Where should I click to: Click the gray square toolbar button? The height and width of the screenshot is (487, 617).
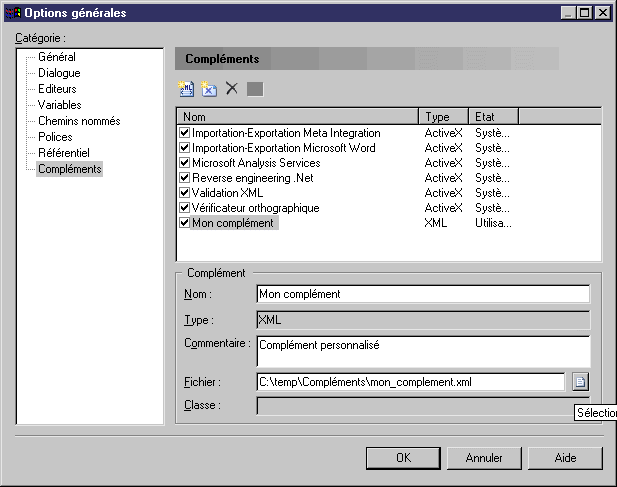(x=255, y=89)
